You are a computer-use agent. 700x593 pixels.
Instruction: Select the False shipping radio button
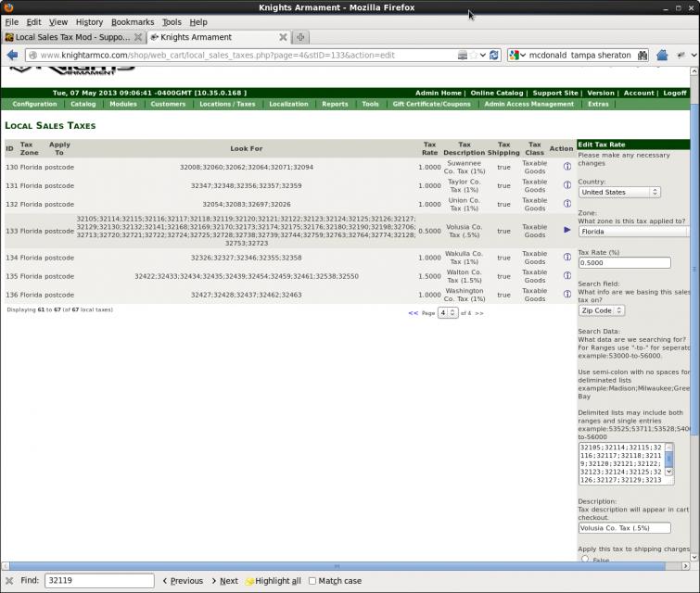click(585, 559)
